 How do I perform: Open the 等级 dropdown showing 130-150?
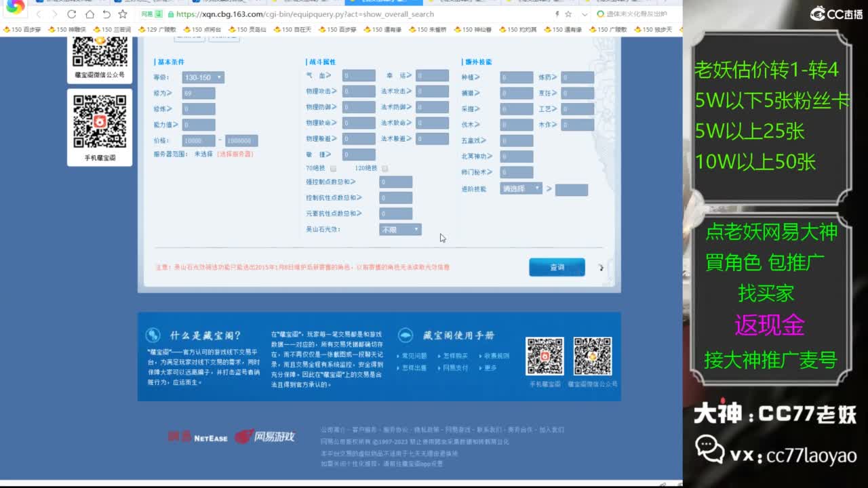203,77
